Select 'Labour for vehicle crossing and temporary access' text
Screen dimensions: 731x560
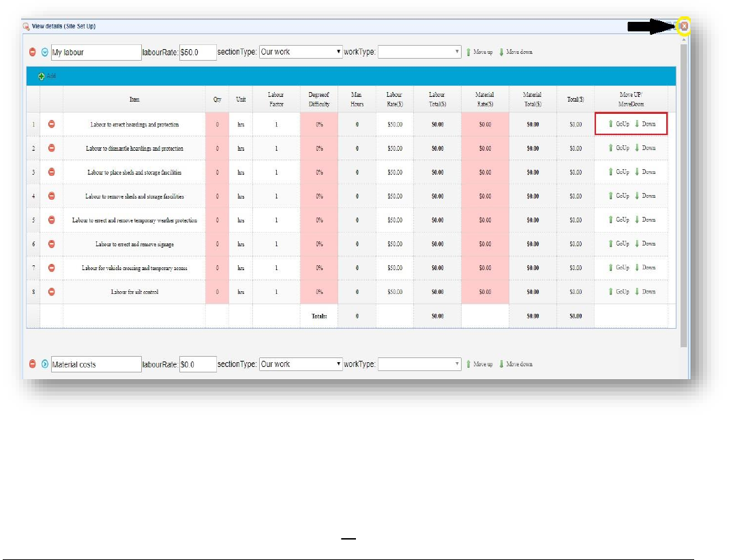(134, 268)
